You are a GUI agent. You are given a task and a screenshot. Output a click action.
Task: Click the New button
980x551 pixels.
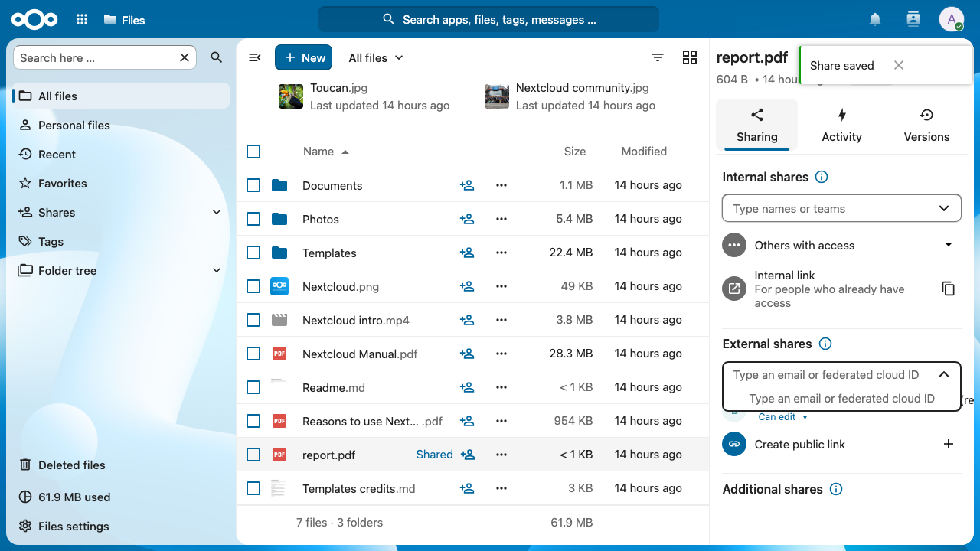click(x=304, y=57)
